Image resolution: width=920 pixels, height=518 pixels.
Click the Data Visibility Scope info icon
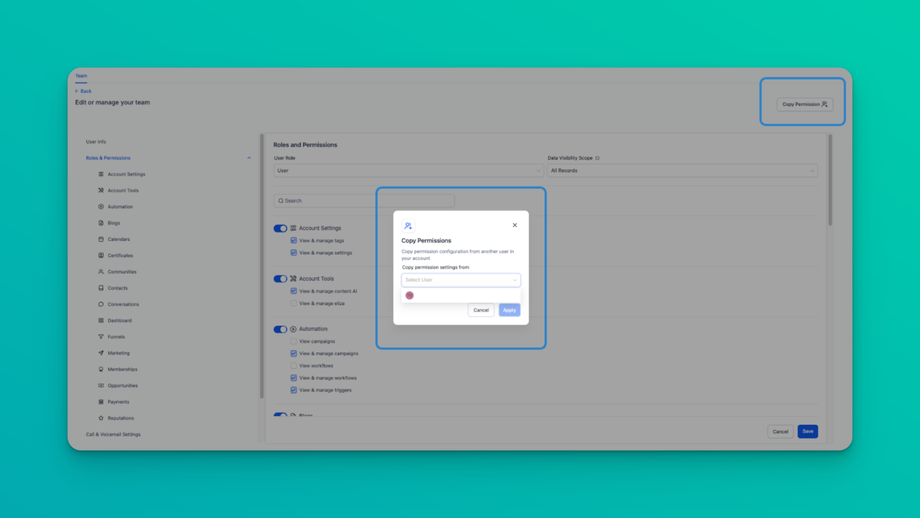click(x=597, y=158)
